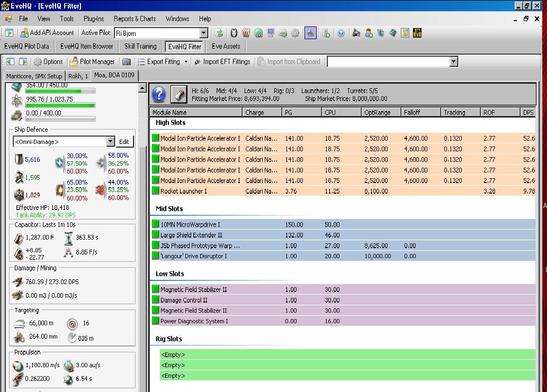Screen dimensions: 547x392
Task: Toggle status square of 10MN MicroWarpdrive I
Action: click(x=156, y=225)
